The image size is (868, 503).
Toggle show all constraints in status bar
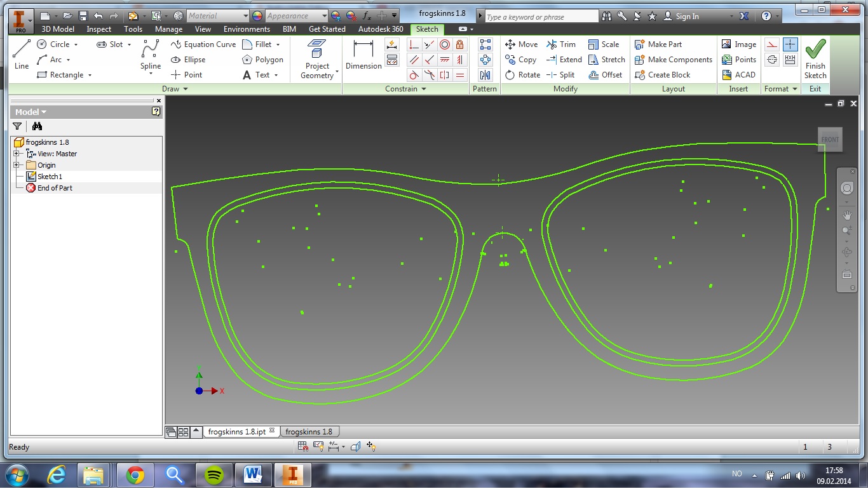tap(318, 446)
